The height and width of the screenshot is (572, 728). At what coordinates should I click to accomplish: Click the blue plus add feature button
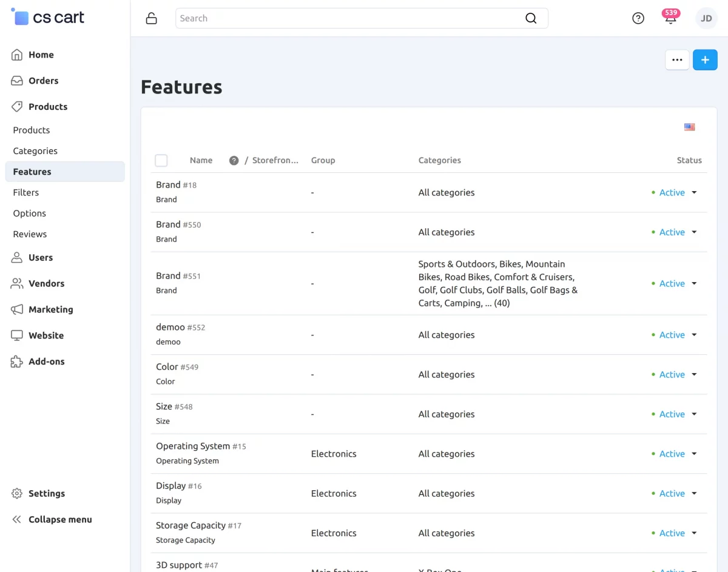705,60
